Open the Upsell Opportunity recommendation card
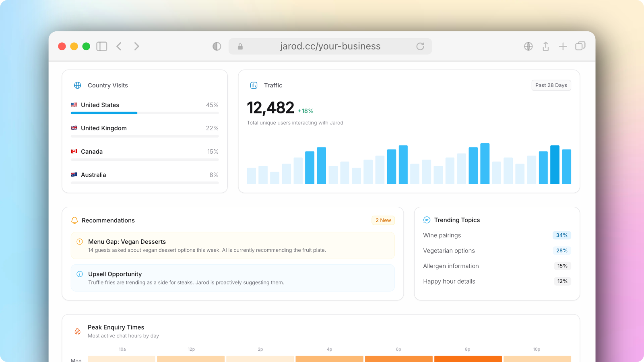 coord(233,278)
